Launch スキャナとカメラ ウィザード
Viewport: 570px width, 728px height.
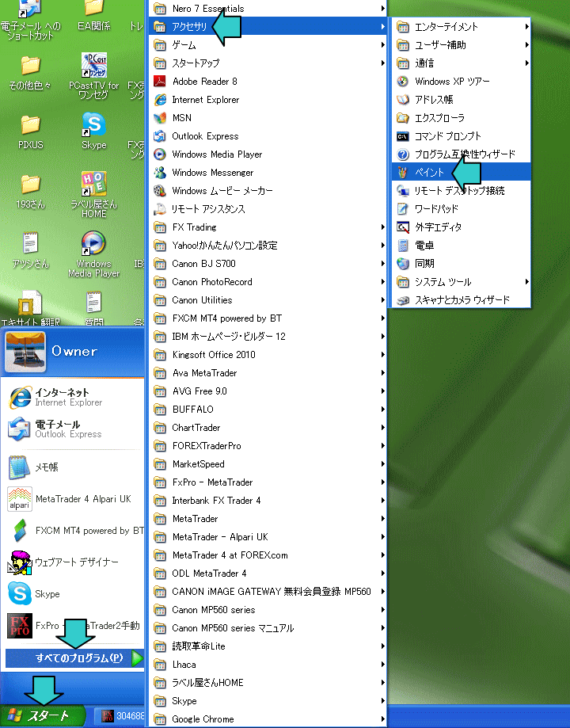[x=461, y=300]
